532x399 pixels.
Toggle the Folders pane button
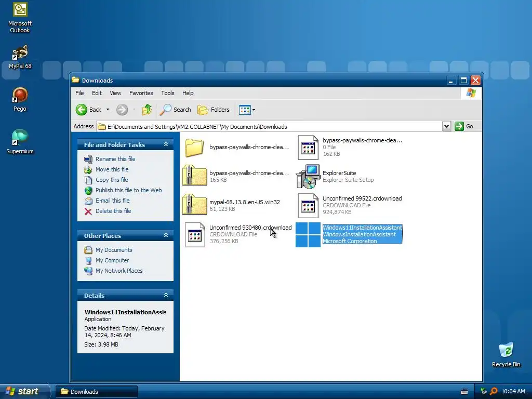[x=214, y=110]
